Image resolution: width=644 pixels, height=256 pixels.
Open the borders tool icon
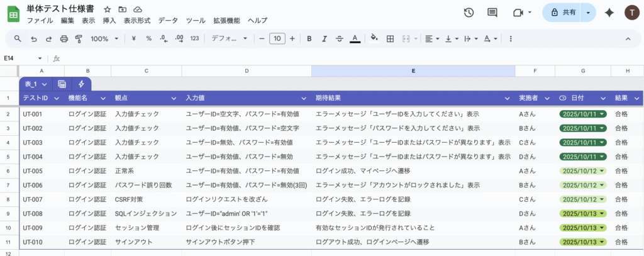(x=390, y=38)
